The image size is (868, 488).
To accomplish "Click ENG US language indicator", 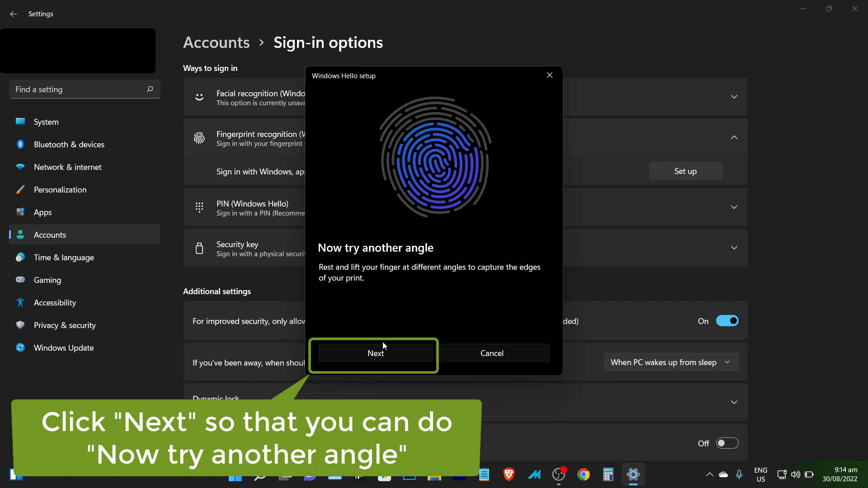I will (761, 474).
